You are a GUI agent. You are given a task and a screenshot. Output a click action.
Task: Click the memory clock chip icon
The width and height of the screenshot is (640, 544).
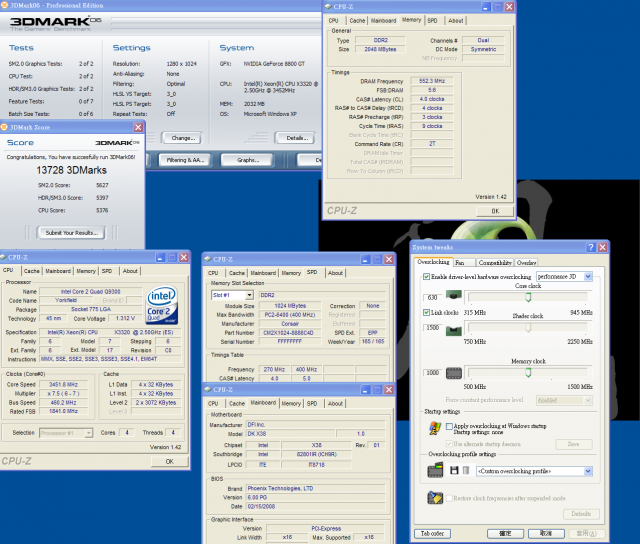(x=453, y=373)
